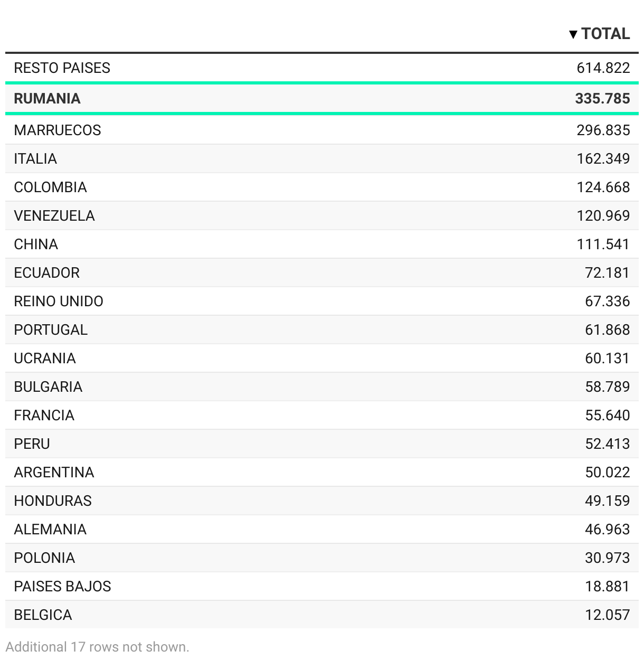Image resolution: width=644 pixels, height=660 pixels.
Task: Click the MARRUECOS row label
Action: pyautogui.click(x=58, y=130)
